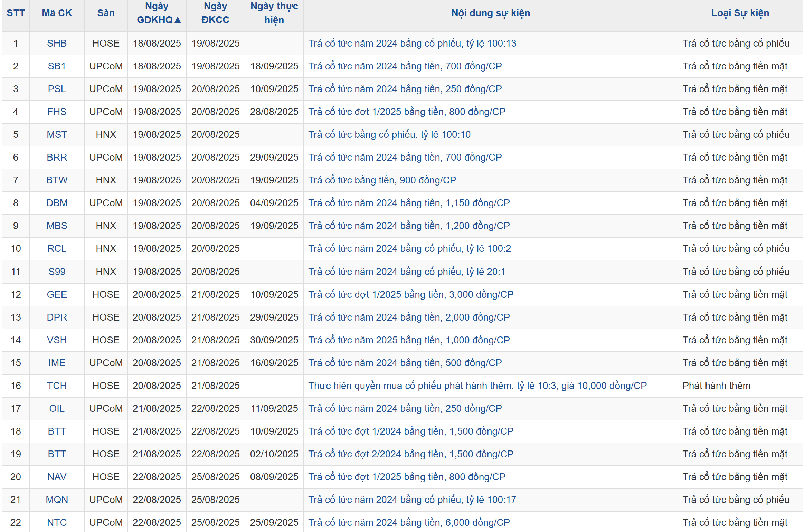Open PSL event, 250 đồng/CP dividend
The image size is (805, 532).
point(405,89)
